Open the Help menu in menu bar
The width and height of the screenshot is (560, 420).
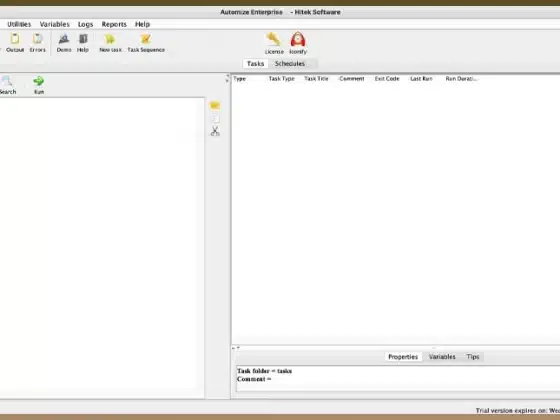coord(142,24)
